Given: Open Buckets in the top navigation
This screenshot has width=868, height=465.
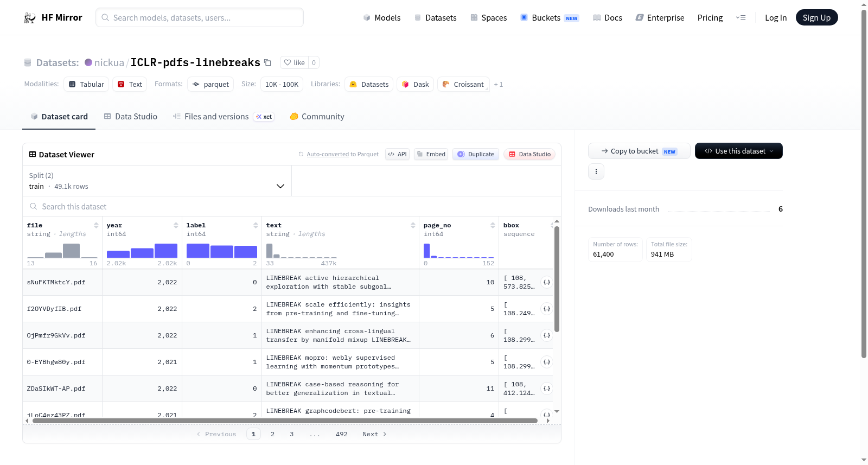Looking at the screenshot, I should pyautogui.click(x=550, y=18).
